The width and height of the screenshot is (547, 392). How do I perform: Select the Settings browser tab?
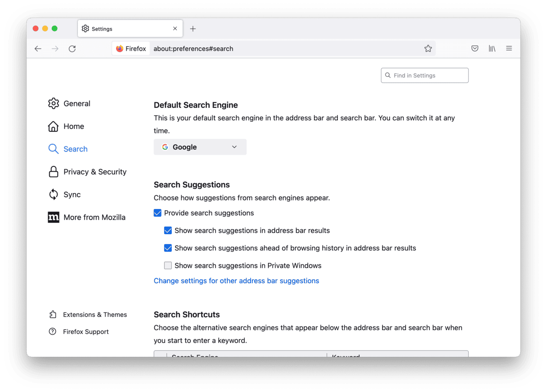tap(130, 29)
